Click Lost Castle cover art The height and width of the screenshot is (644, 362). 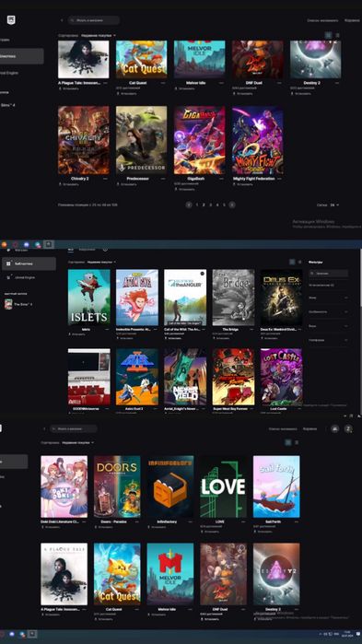pyautogui.click(x=282, y=377)
